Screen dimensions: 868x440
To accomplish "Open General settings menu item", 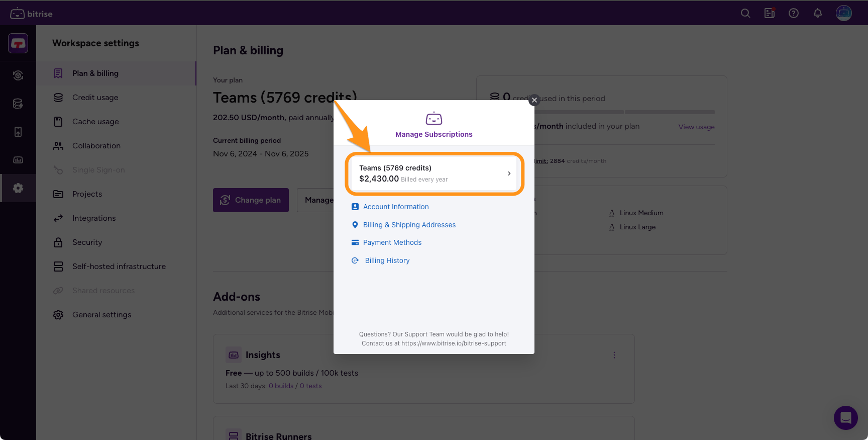I will point(101,315).
